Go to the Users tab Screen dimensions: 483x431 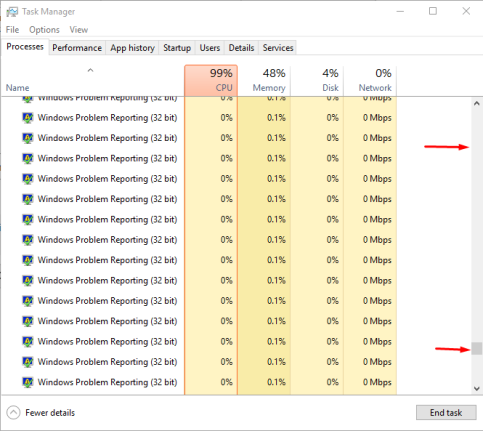tap(210, 48)
